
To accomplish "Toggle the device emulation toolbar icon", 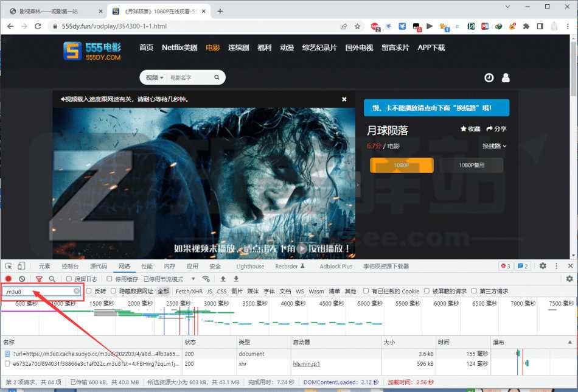I will tap(22, 265).
